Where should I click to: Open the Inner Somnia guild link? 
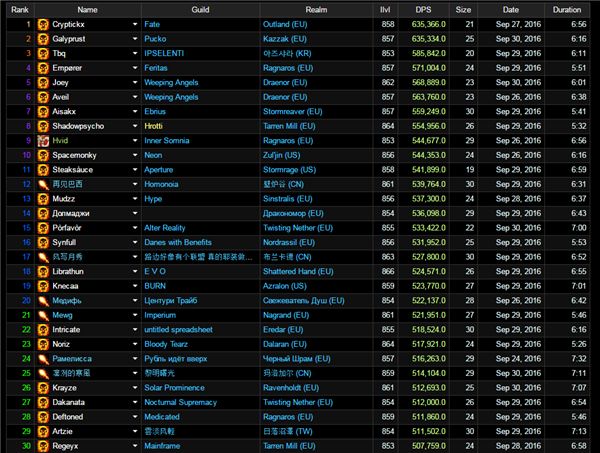(x=166, y=140)
